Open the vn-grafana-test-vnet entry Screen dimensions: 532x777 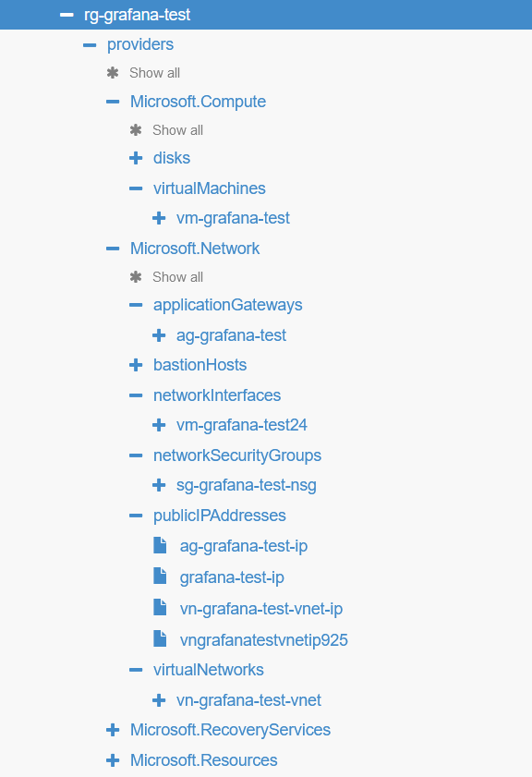pos(248,700)
